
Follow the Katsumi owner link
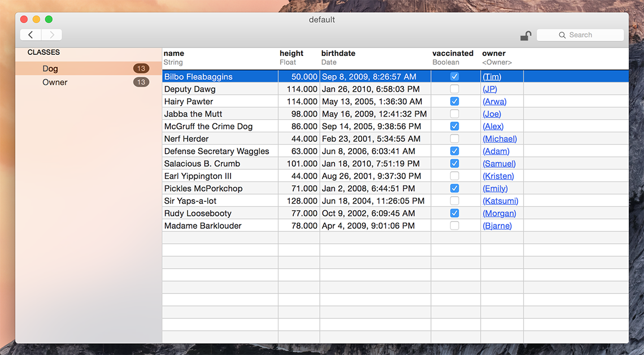(x=500, y=201)
